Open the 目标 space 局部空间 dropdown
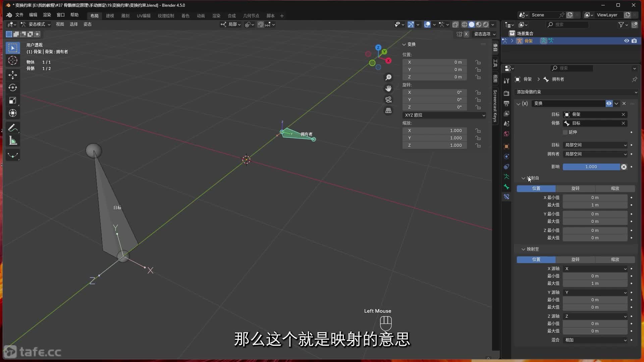Viewport: 644px width, 362px height. point(595,145)
